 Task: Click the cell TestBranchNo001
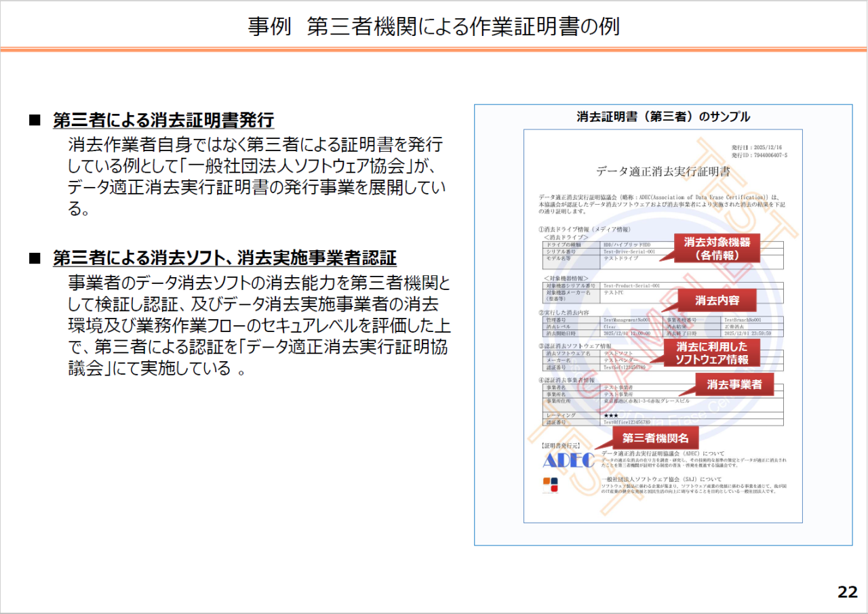(743, 320)
